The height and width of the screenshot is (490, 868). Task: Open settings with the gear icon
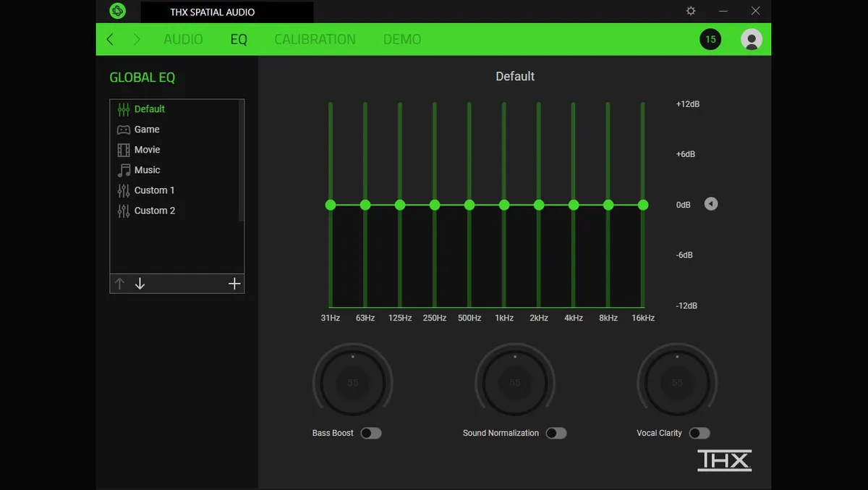(691, 11)
